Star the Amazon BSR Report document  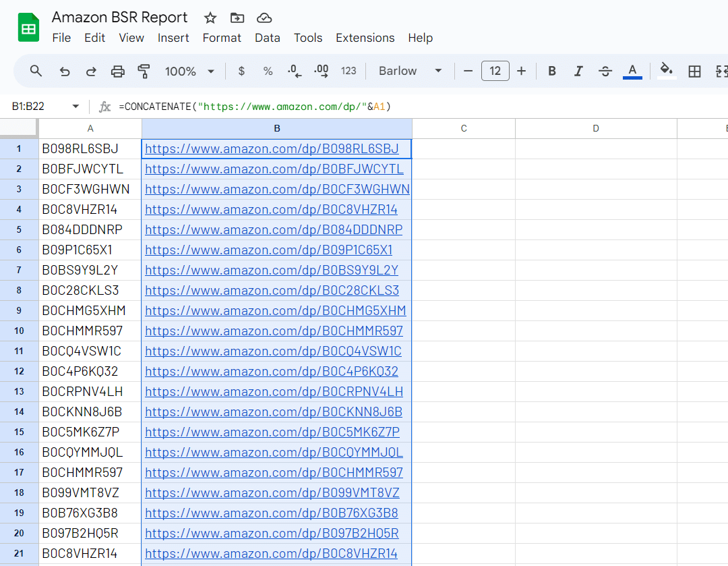pyautogui.click(x=210, y=18)
